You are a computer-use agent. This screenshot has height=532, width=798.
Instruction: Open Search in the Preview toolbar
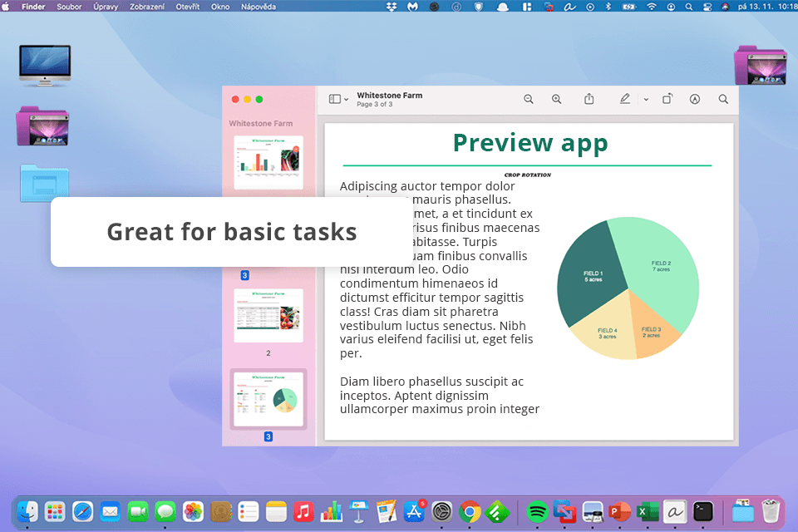click(x=723, y=99)
